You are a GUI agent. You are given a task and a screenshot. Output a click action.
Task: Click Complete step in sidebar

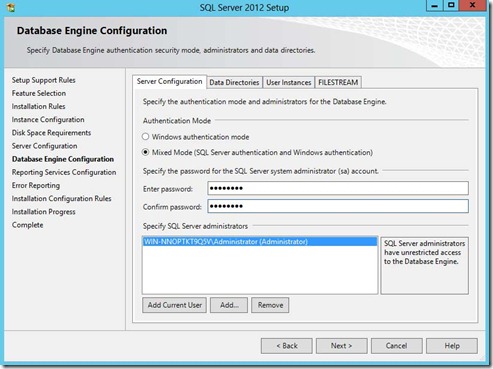click(27, 225)
